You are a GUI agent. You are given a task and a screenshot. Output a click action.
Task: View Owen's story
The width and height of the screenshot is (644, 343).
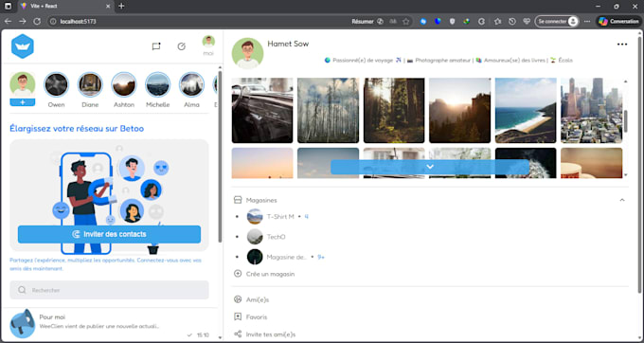coord(56,84)
